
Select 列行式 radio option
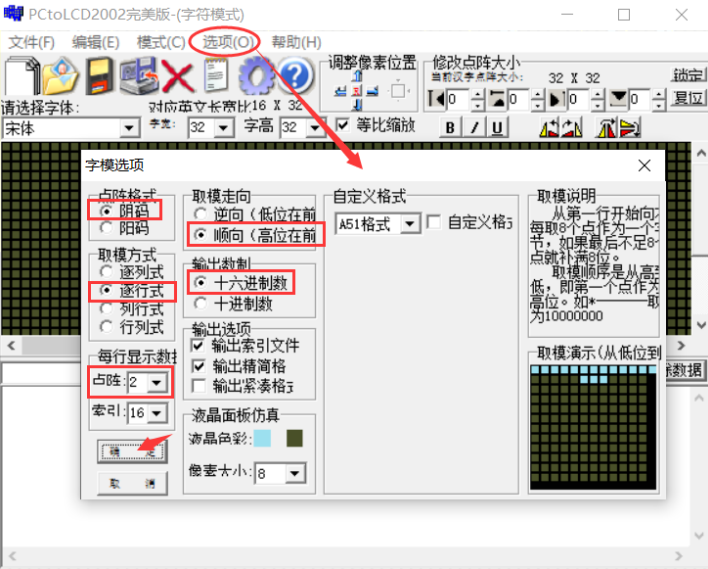[106, 308]
